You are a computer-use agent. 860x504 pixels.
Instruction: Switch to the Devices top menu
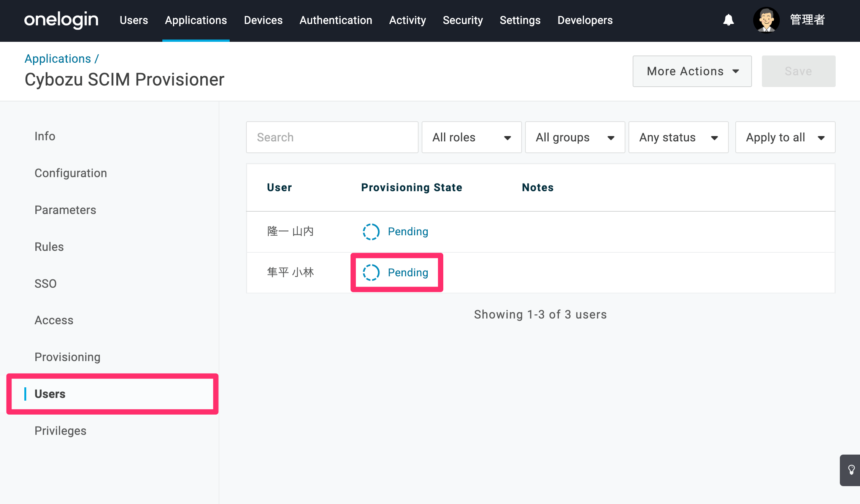(263, 20)
